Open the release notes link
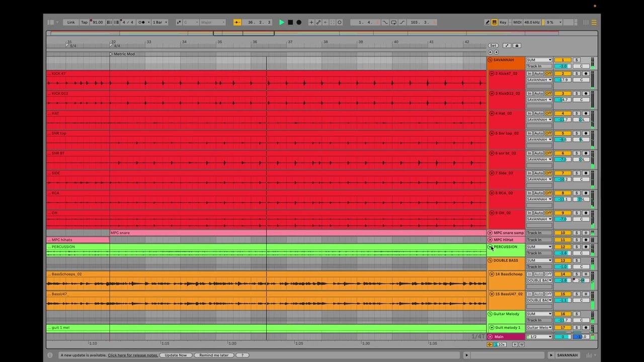Image resolution: width=644 pixels, height=362 pixels. [x=133, y=355]
